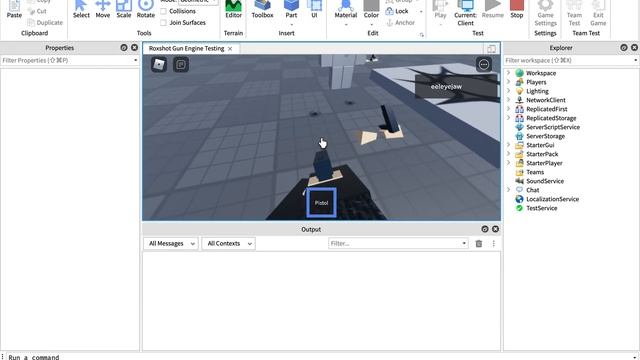
Task: Select TestService in Explorer
Action: 541,208
